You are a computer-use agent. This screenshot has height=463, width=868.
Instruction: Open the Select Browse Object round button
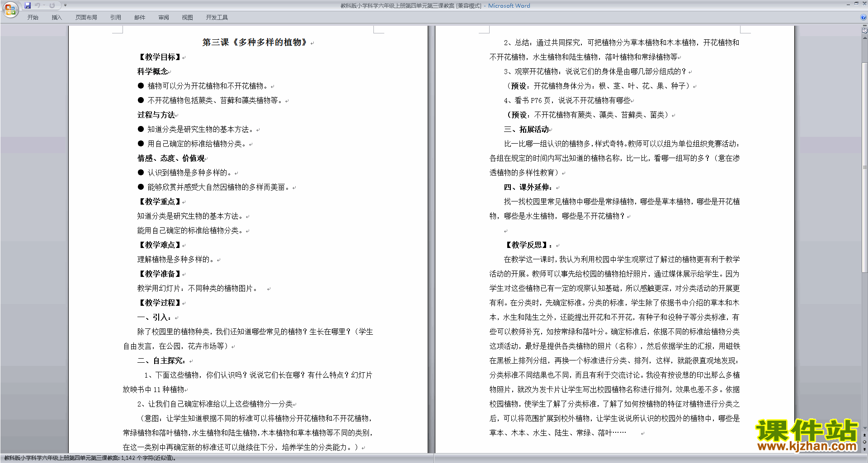click(864, 442)
